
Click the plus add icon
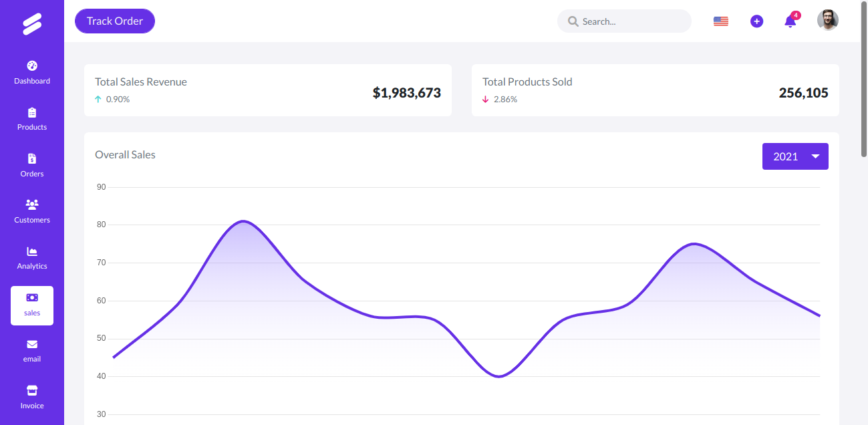click(756, 21)
